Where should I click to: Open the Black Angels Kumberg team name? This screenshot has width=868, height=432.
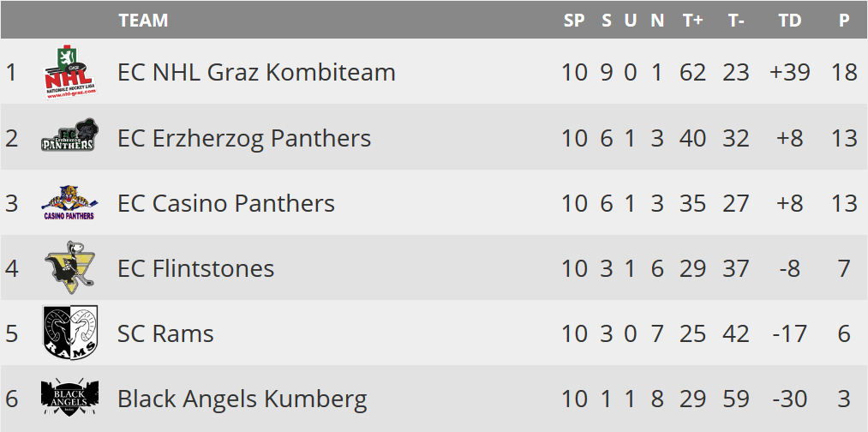pyautogui.click(x=242, y=399)
